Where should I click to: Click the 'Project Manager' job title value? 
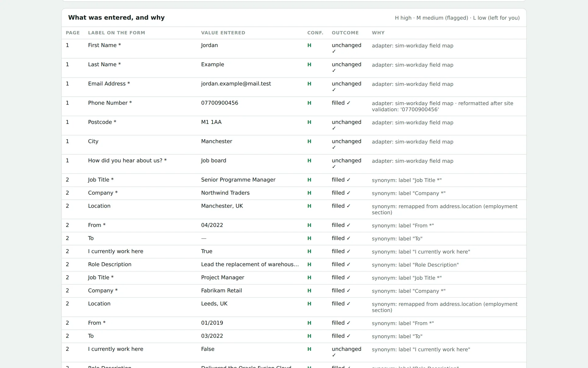click(223, 278)
